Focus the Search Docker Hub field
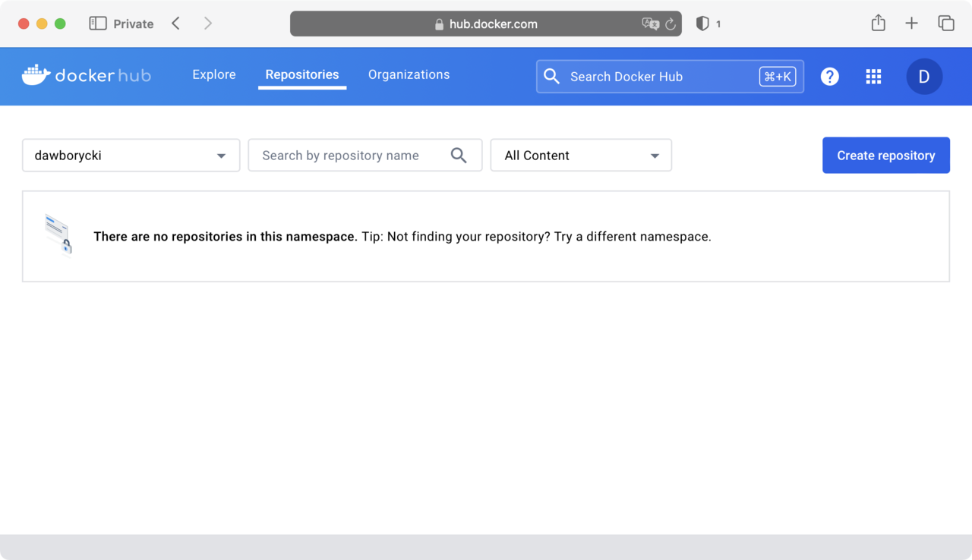The width and height of the screenshot is (972, 560). click(x=661, y=77)
